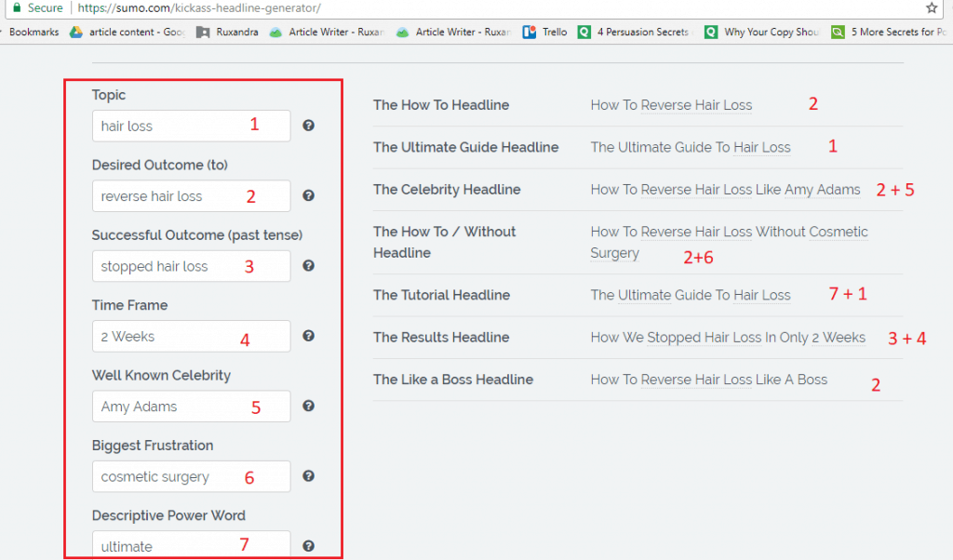Click help icon beside Desired Outcome field

coord(308,195)
